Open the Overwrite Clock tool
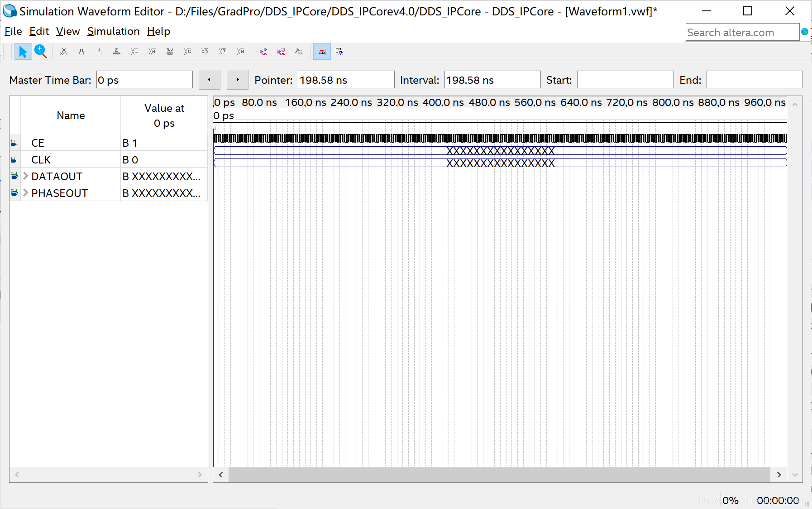Image resolution: width=812 pixels, height=509 pixels. (x=205, y=52)
